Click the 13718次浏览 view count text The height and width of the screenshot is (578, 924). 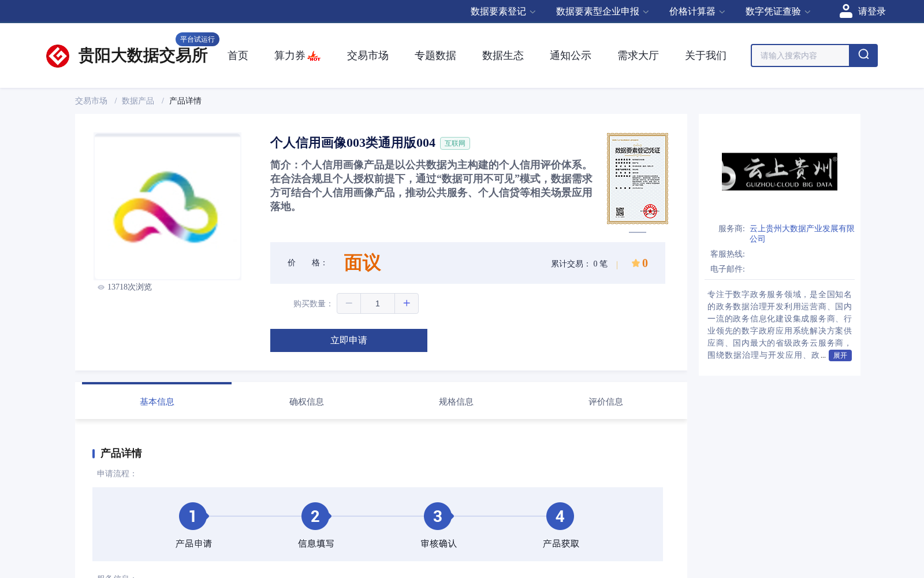pyautogui.click(x=129, y=287)
